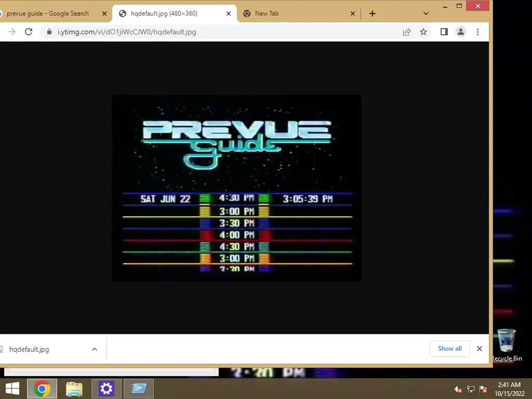This screenshot has height=399, width=532.
Task: Reload the current page
Action: pyautogui.click(x=29, y=32)
